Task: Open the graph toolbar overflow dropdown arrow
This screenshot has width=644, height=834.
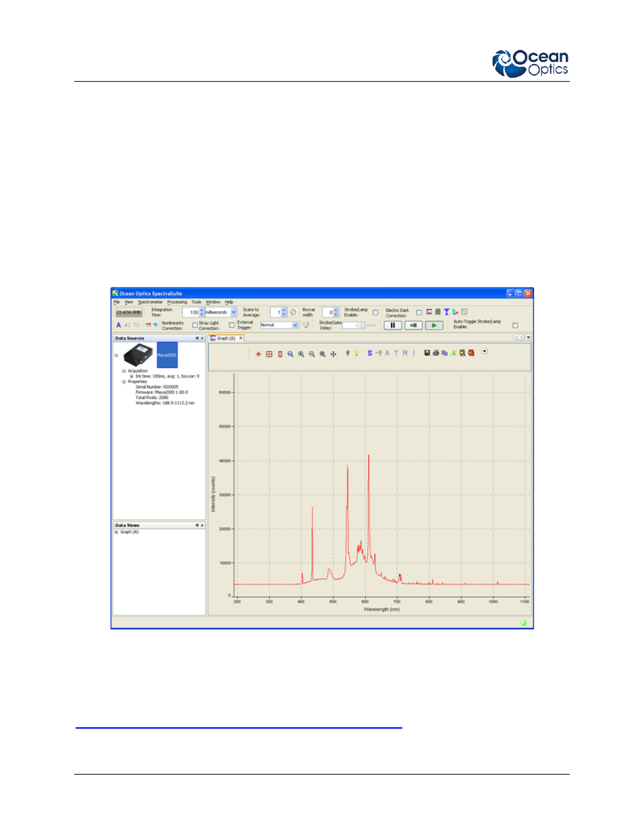Action: tap(484, 351)
